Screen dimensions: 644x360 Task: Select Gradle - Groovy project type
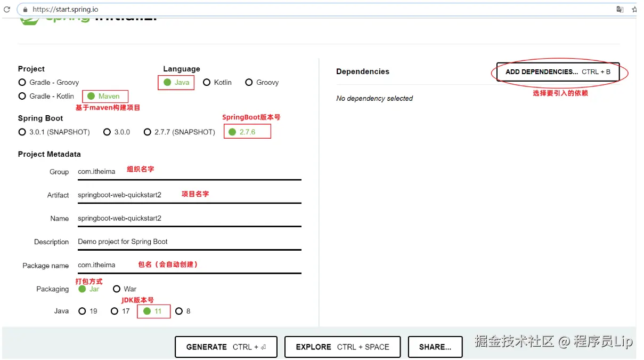tap(48, 82)
